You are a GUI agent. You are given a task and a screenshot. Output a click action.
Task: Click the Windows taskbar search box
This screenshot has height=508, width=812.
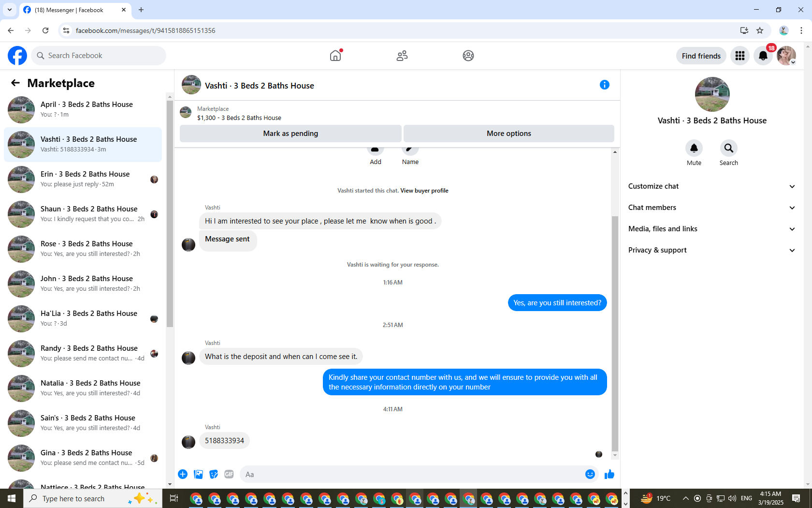point(92,498)
